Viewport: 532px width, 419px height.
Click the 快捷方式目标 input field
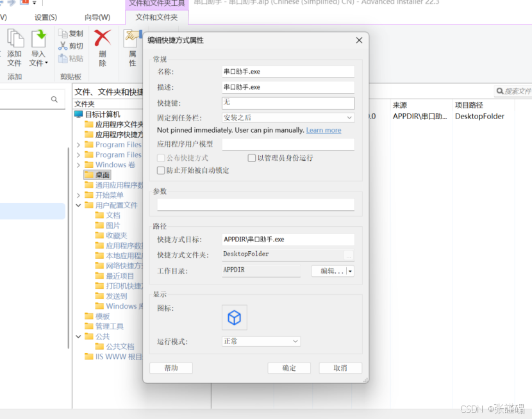pos(288,240)
